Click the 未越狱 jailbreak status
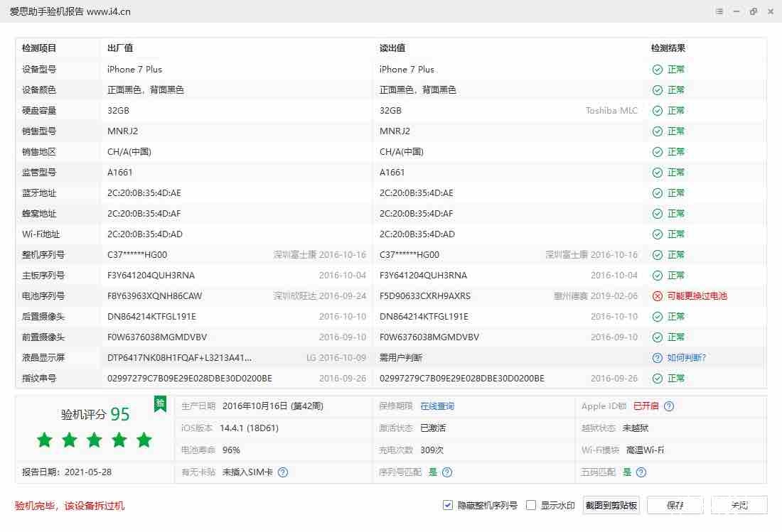The height and width of the screenshot is (532, 782). coord(636,428)
